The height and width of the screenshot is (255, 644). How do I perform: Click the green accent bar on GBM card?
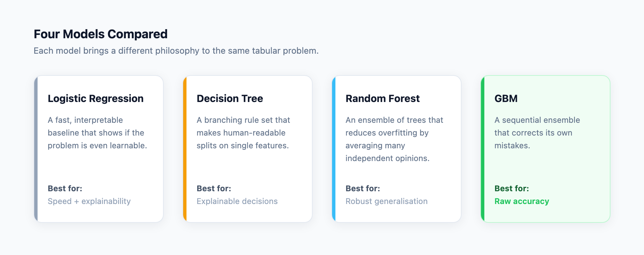tap(483, 149)
